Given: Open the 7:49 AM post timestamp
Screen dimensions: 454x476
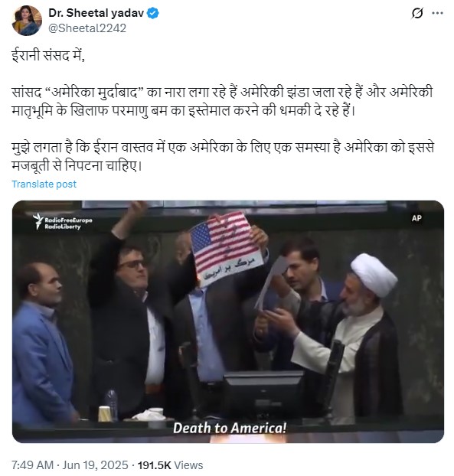Looking at the screenshot, I should [33, 465].
